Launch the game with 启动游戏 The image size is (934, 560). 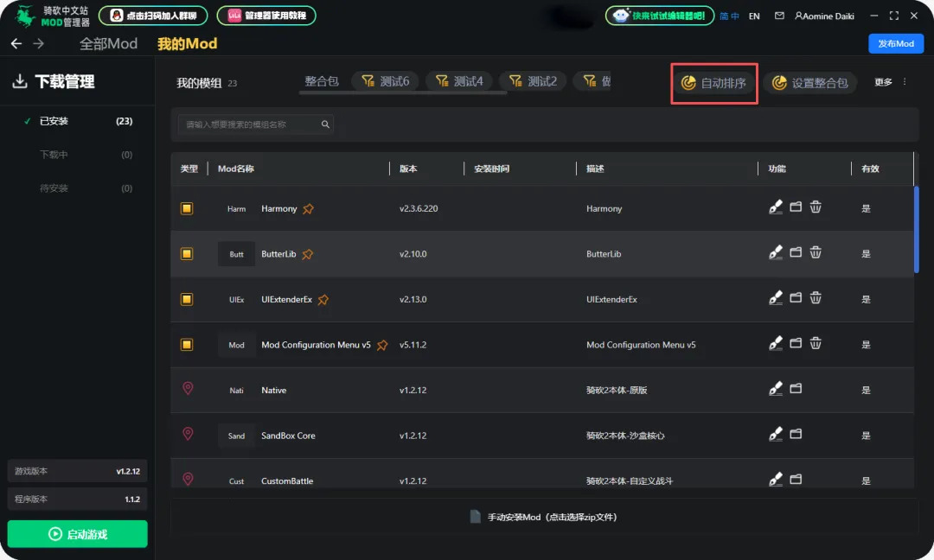point(78,534)
